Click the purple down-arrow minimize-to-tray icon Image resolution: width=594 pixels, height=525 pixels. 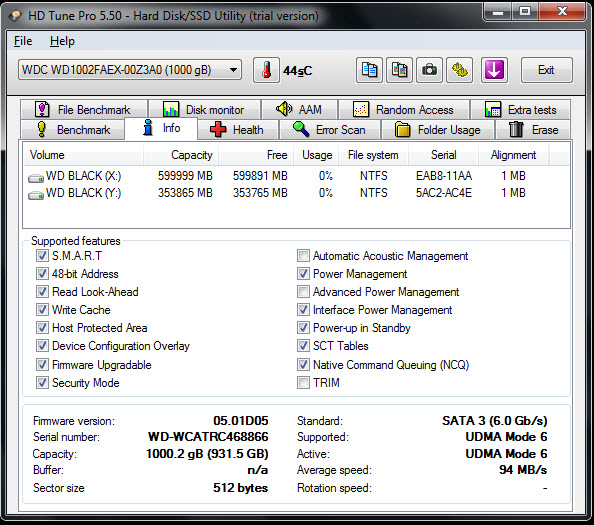494,70
